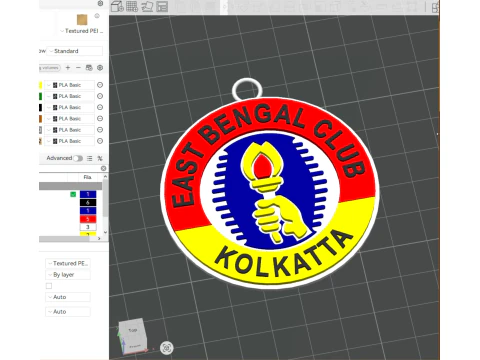Open printer settings gear at panel top
This screenshot has width=480, height=360.
[x=100, y=3]
